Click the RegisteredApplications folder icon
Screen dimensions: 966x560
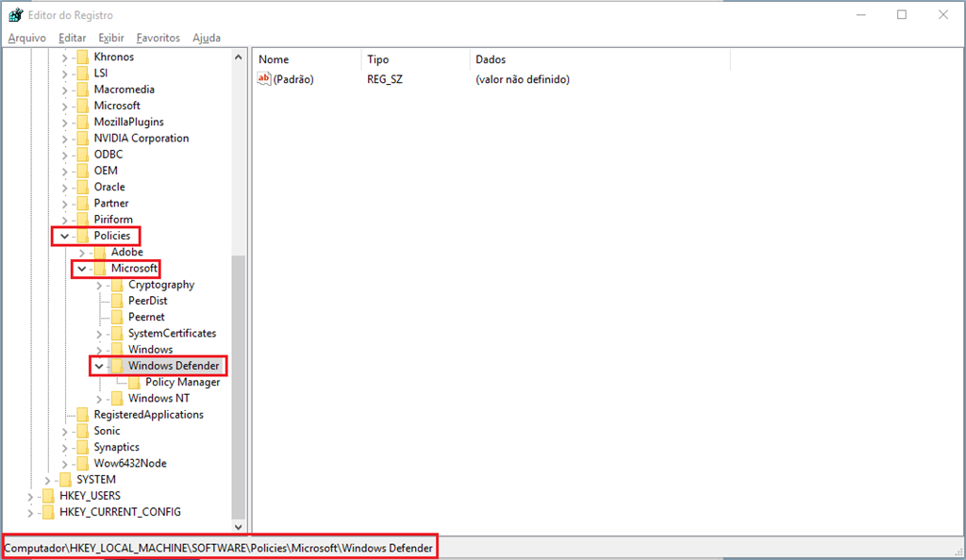pyautogui.click(x=83, y=415)
